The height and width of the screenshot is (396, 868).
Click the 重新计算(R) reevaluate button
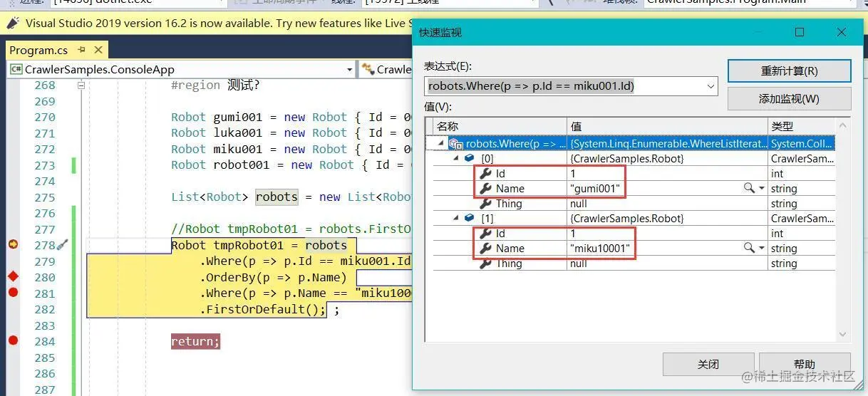coord(789,71)
